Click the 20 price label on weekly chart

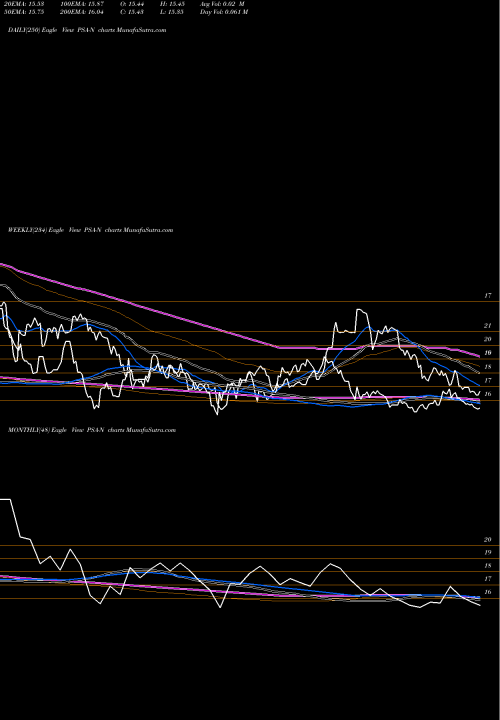488,339
